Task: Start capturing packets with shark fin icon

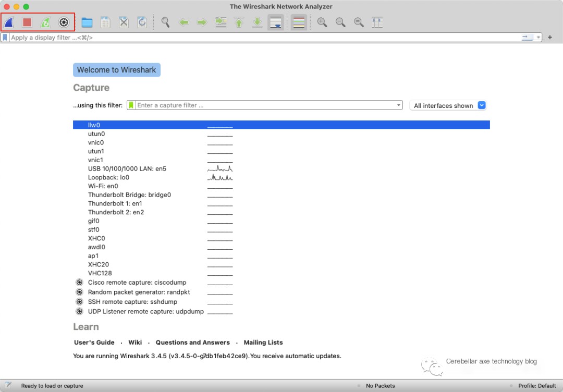Action: [x=9, y=22]
